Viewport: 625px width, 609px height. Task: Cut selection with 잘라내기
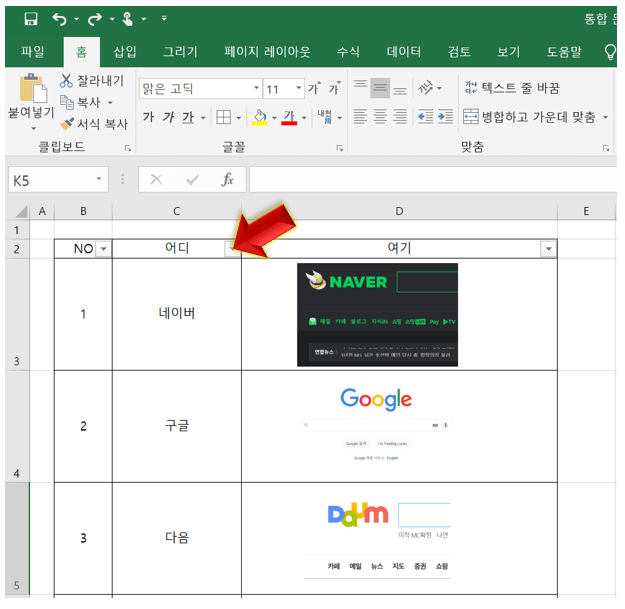point(92,81)
